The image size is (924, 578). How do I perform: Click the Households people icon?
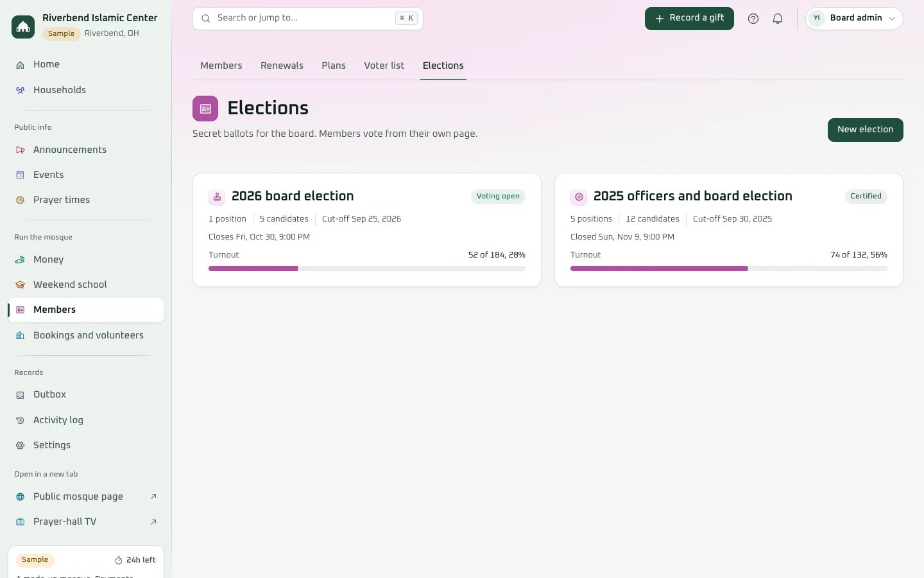pos(20,91)
